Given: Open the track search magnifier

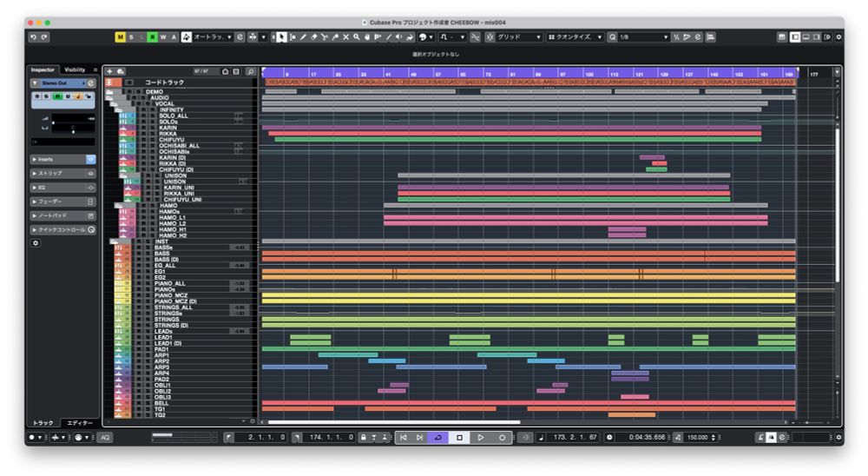Looking at the screenshot, I should pyautogui.click(x=251, y=71).
